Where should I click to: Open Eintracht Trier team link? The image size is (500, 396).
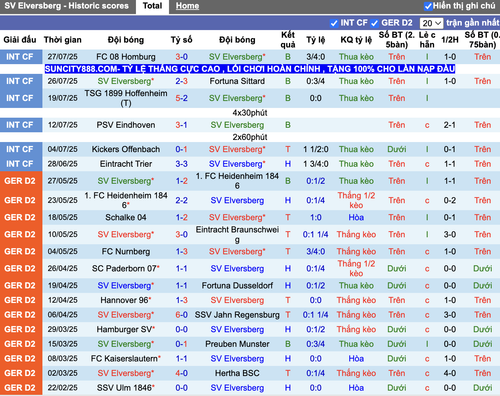pyautogui.click(x=126, y=164)
